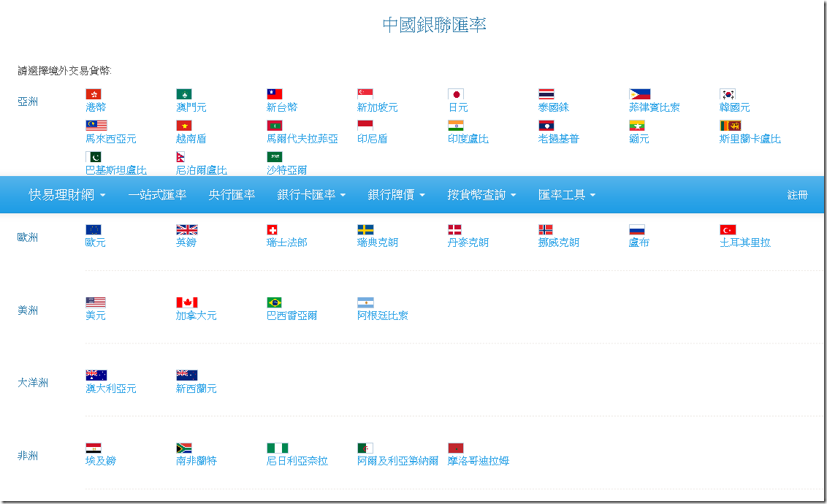Click the Sri Lanka flag icon

pyautogui.click(x=731, y=126)
